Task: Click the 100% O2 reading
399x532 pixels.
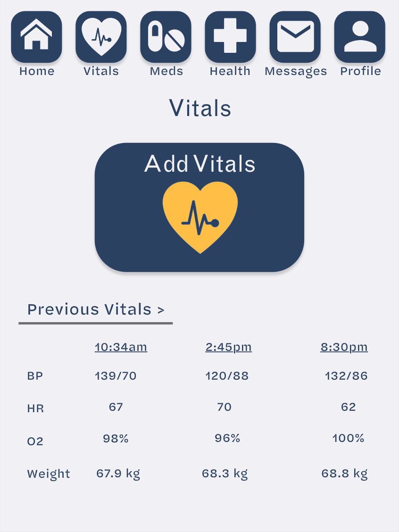Action: (348, 438)
